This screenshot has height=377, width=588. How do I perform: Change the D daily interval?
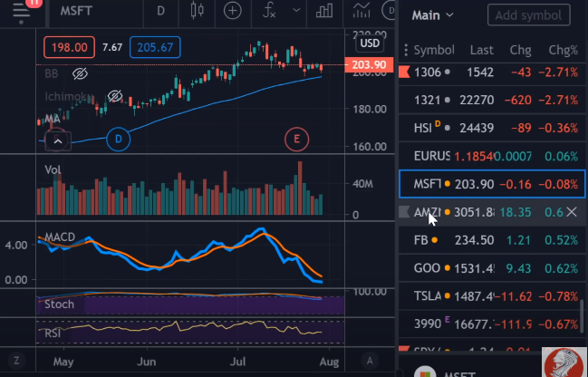tap(160, 11)
